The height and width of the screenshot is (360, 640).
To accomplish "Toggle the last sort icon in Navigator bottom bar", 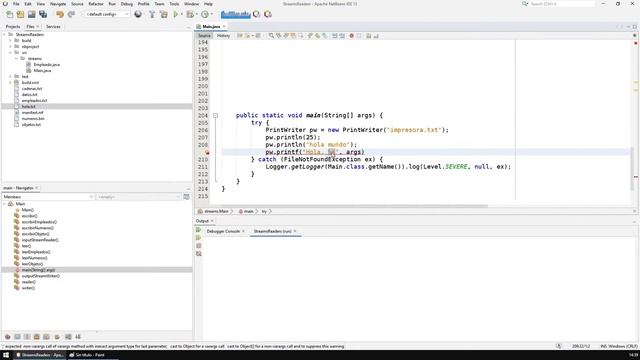I will click(x=78, y=337).
